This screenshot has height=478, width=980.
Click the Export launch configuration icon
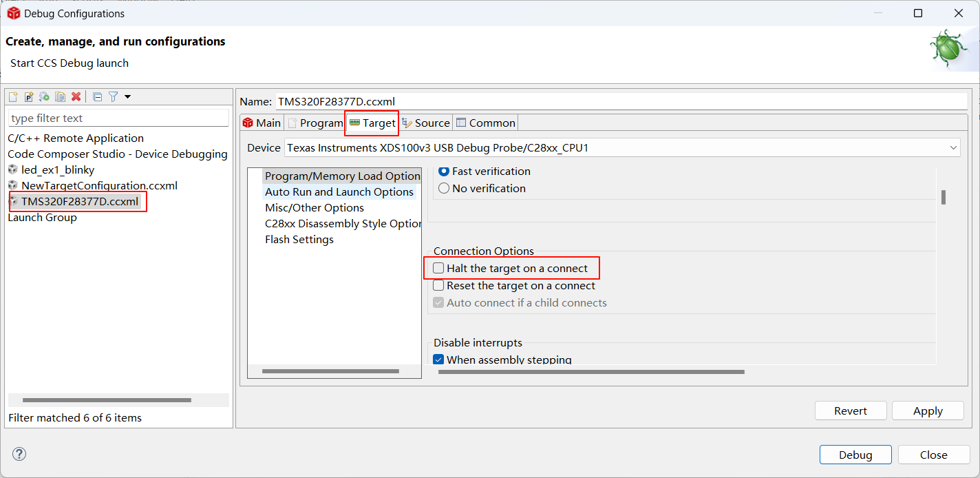tap(44, 97)
